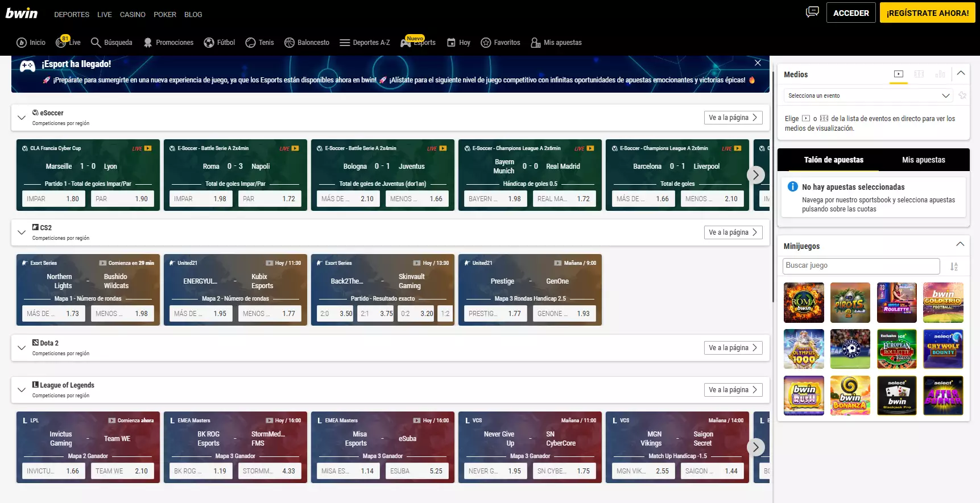Select statistics view in Medios
The height and width of the screenshot is (503, 980).
pos(940,74)
